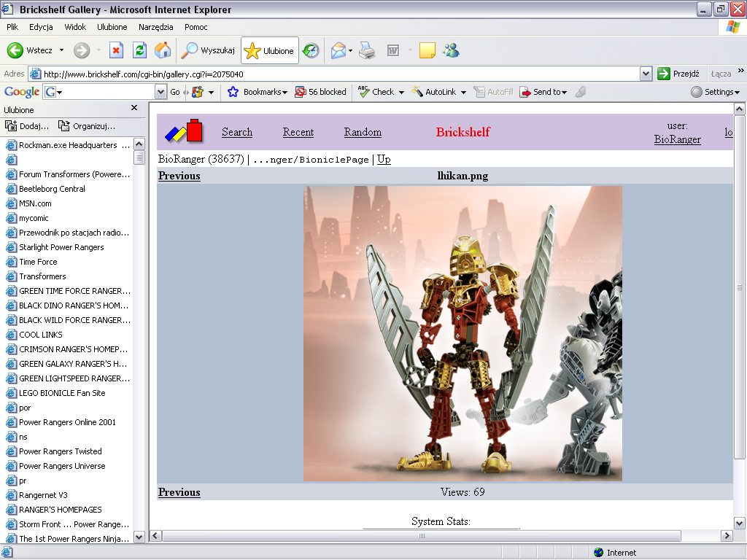Open the Narzędzia menu
Screen dimensions: 747x560
coord(155,27)
